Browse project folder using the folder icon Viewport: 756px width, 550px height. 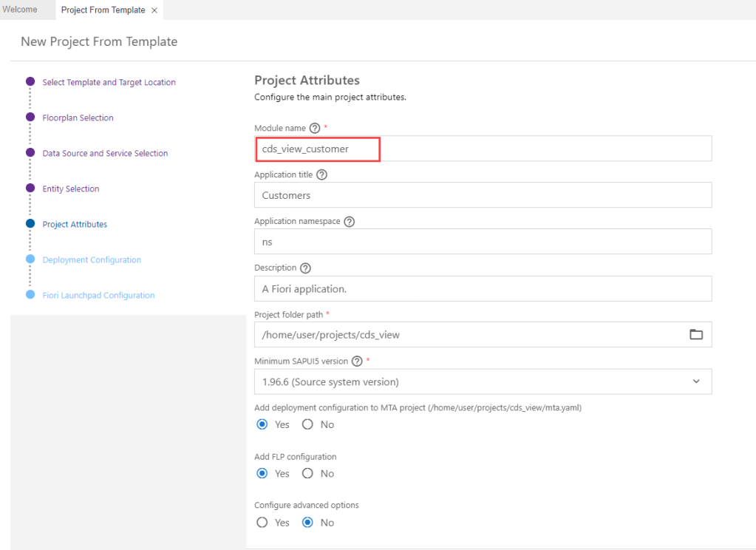tap(695, 334)
